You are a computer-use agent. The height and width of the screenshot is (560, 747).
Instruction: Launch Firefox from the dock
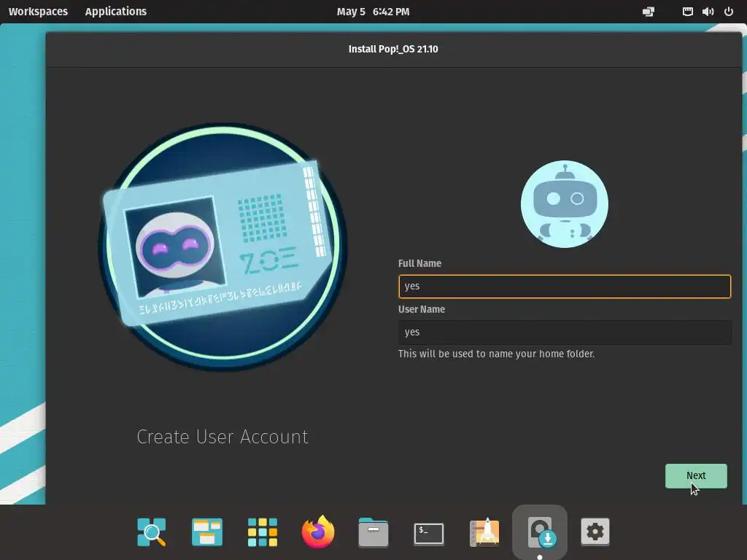point(318,532)
